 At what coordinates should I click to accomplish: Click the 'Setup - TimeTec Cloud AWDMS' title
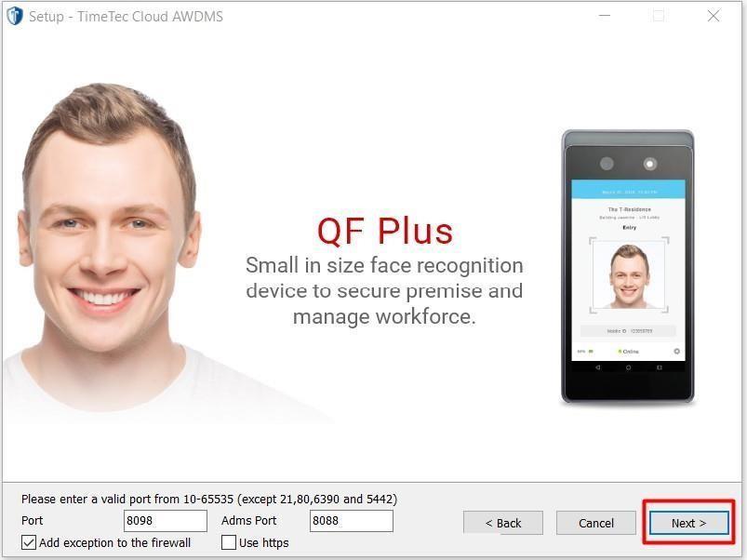[x=126, y=16]
